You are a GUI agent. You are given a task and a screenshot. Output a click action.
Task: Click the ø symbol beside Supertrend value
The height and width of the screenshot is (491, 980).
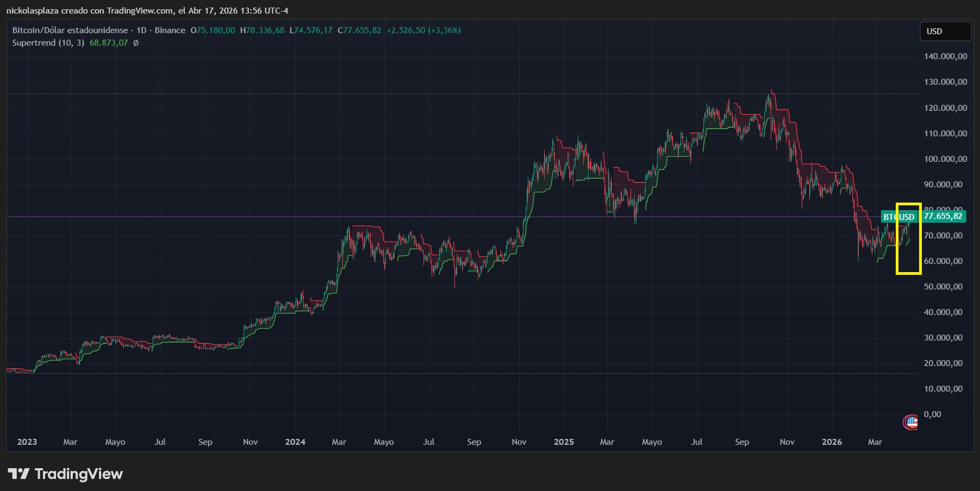(x=136, y=43)
